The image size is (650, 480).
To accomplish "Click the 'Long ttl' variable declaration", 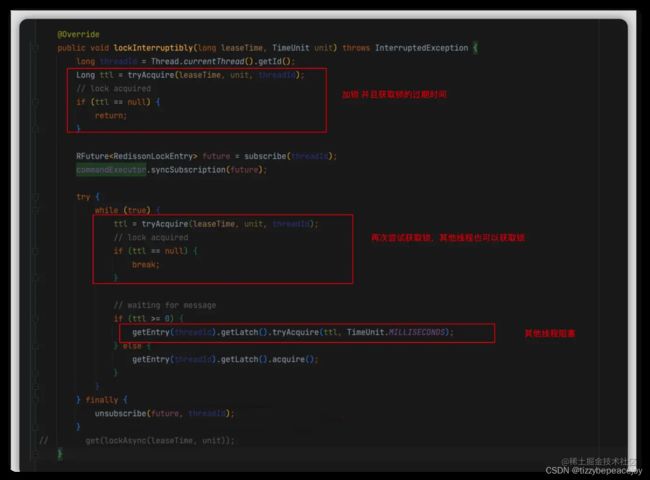I will (x=95, y=75).
